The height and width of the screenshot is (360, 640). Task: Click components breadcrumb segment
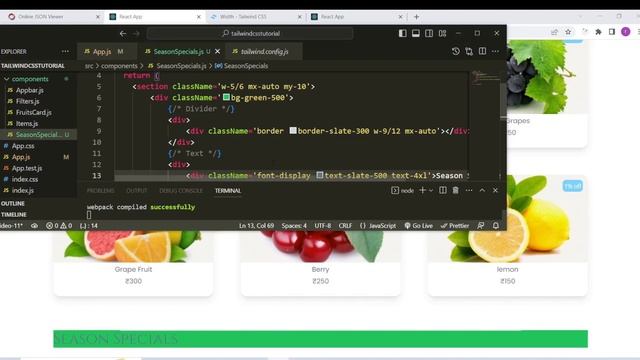click(119, 66)
